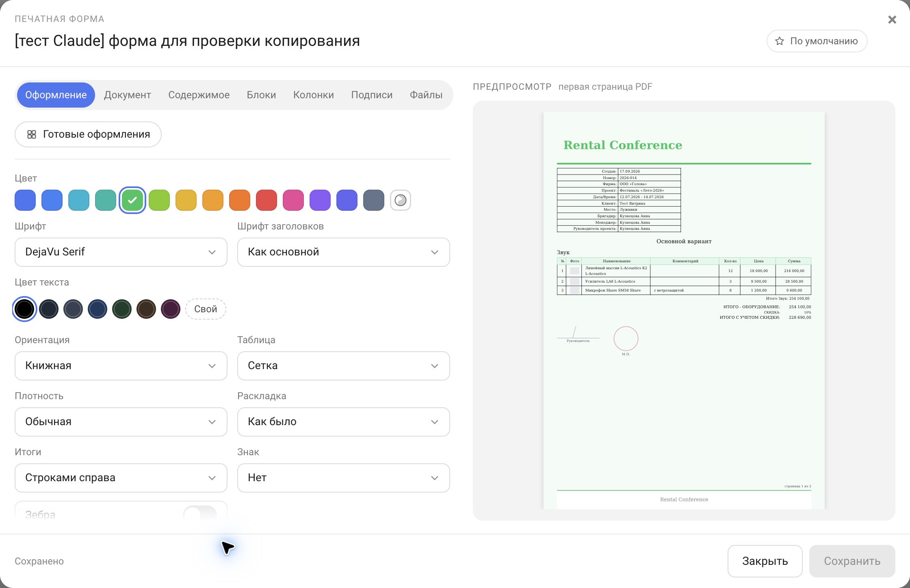This screenshot has width=910, height=588.
Task: Click Свой custom text color button
Action: click(206, 309)
